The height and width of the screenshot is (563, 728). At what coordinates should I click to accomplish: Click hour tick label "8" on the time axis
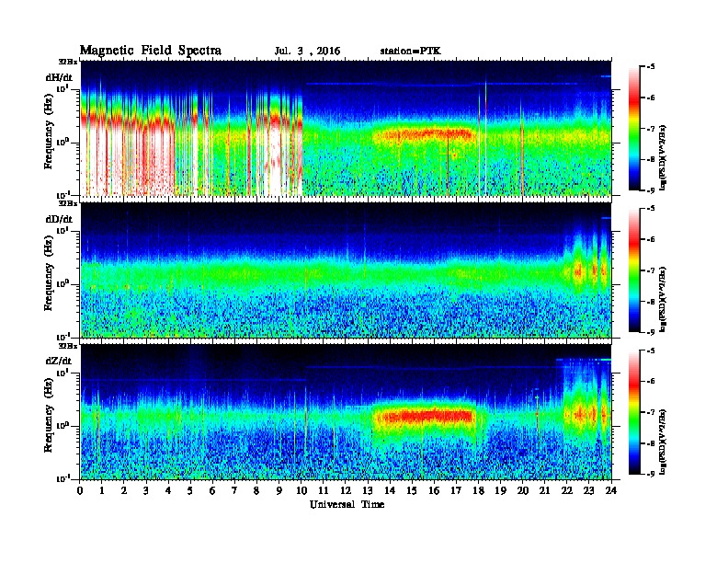256,491
